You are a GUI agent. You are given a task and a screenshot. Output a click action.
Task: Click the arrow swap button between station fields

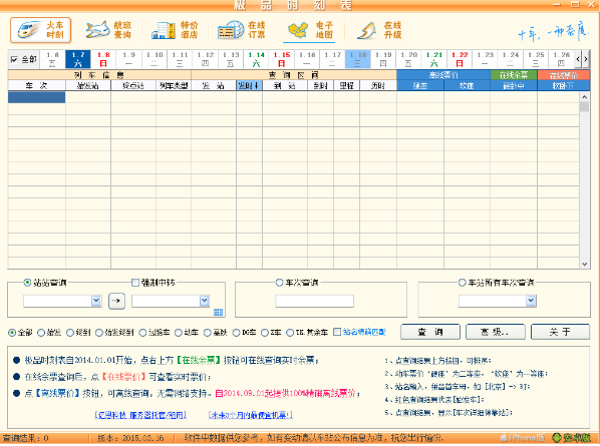click(116, 300)
